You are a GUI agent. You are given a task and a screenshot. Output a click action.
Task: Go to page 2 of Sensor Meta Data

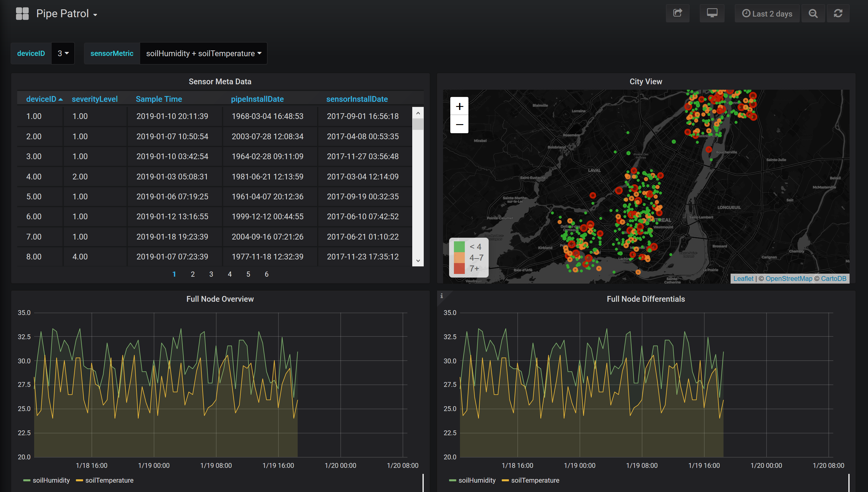(193, 274)
